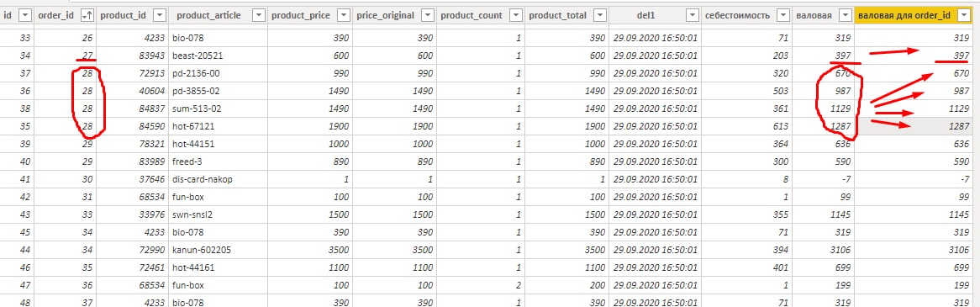Select the price_original column header label
This screenshot has width=980, height=307.
click(386, 16)
